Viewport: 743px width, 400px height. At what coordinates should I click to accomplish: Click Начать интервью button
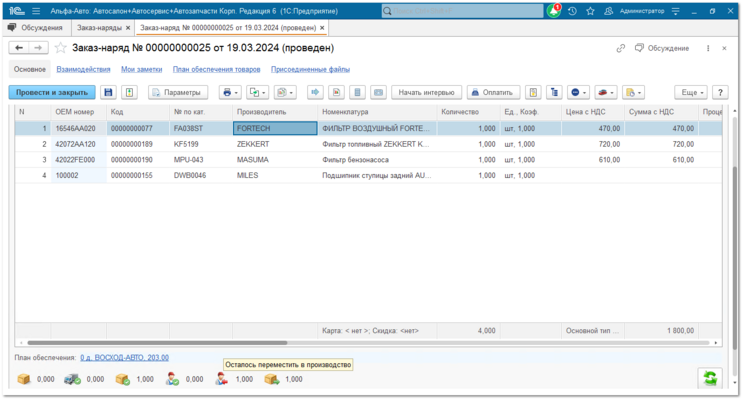tap(426, 92)
